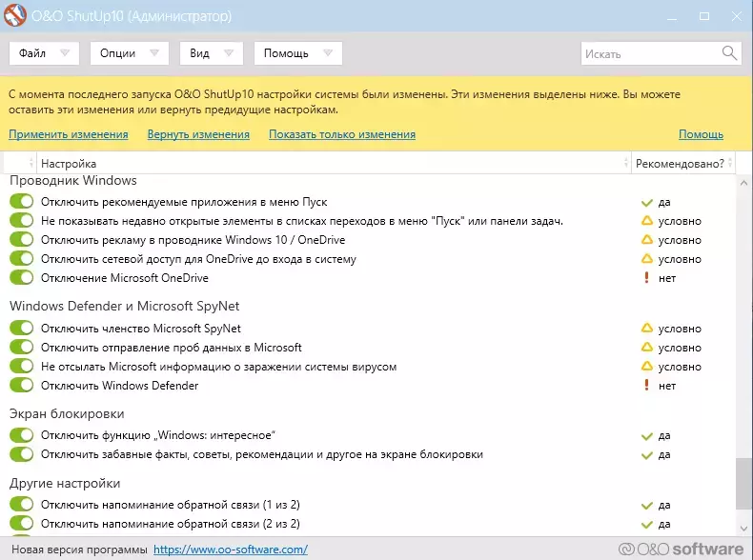Viewport: 753px width, 560px height.
Task: Click 'Windows Defender и Microsoft SpyNet' heading
Action: pyautogui.click(x=124, y=306)
